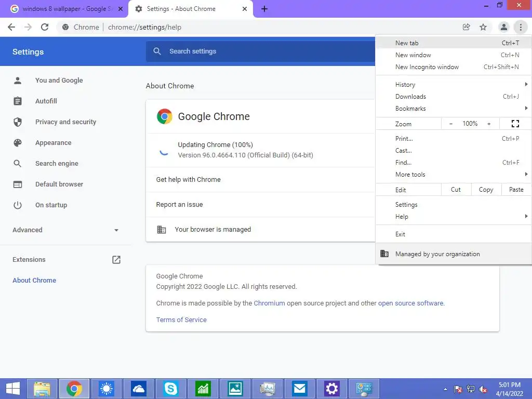Choose Exit from the Chrome menu
The width and height of the screenshot is (532, 399).
(454, 234)
